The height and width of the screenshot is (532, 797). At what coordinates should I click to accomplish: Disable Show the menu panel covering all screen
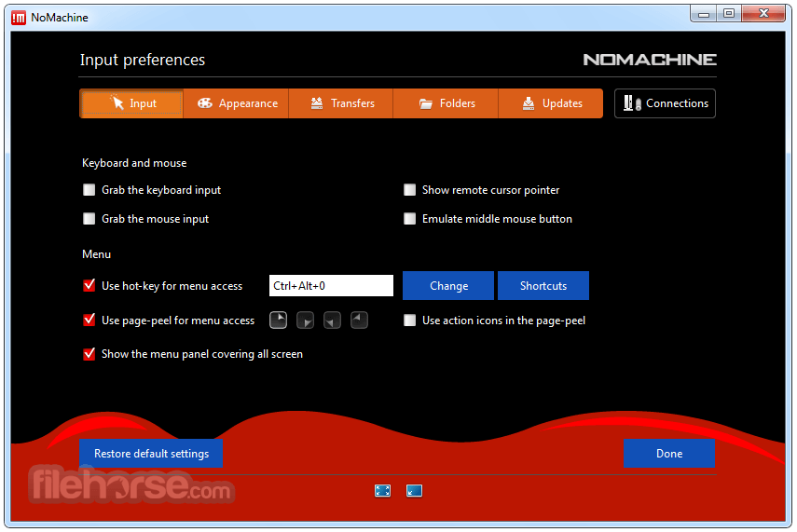(x=89, y=354)
